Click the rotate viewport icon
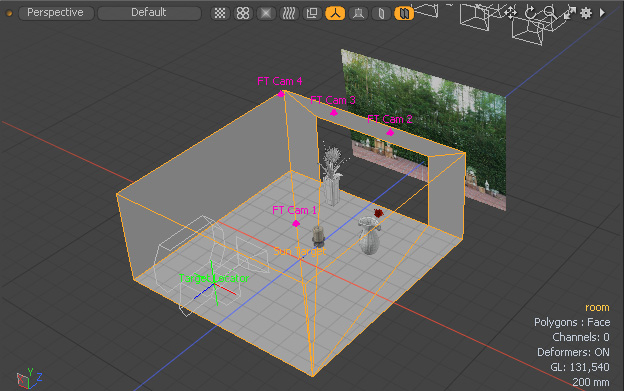The image size is (624, 391). click(x=530, y=13)
